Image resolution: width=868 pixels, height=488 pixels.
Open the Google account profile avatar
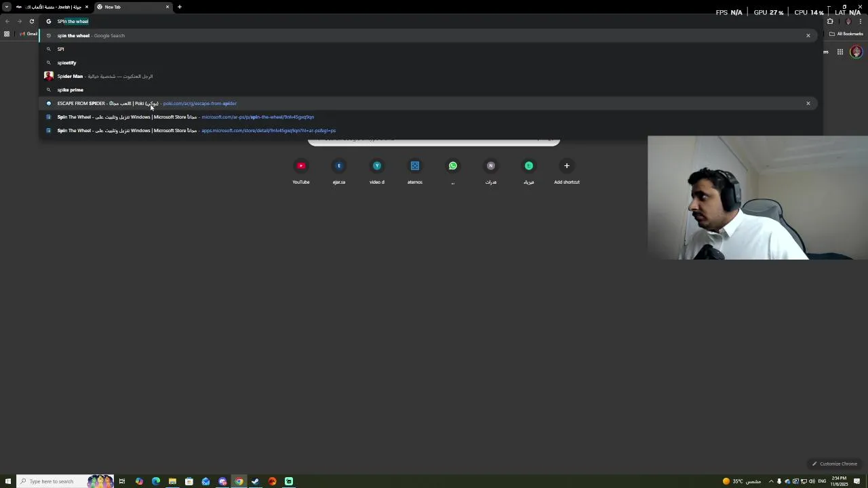tap(856, 52)
